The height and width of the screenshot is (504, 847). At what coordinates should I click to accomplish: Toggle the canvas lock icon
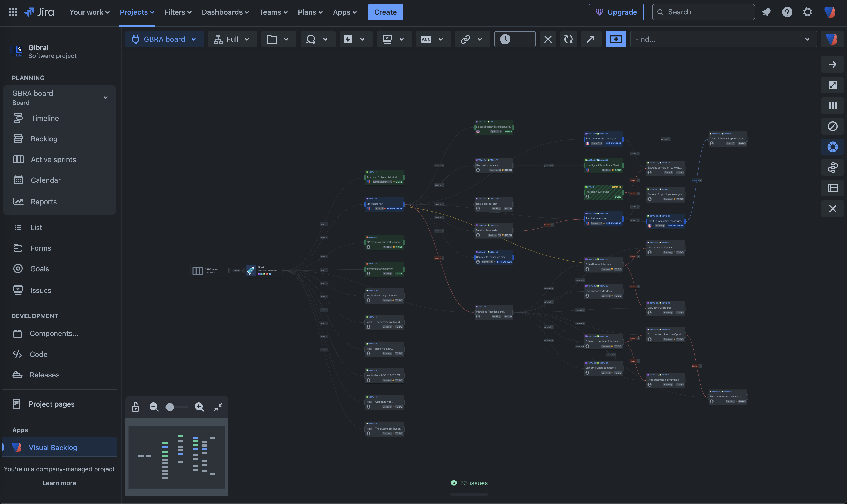136,407
